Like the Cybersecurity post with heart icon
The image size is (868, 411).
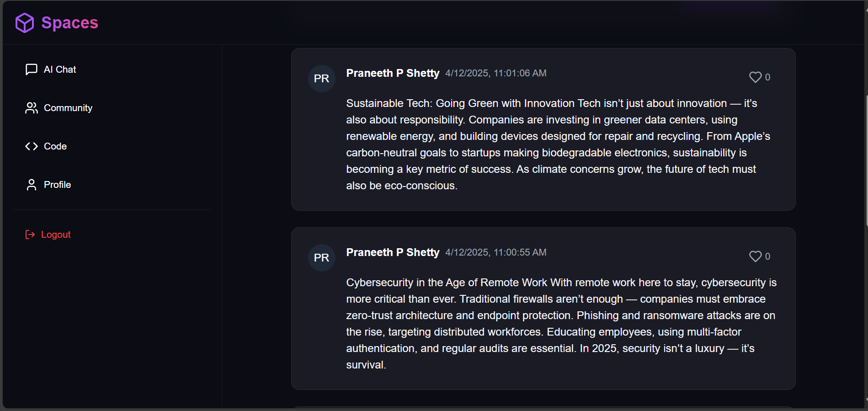tap(755, 256)
